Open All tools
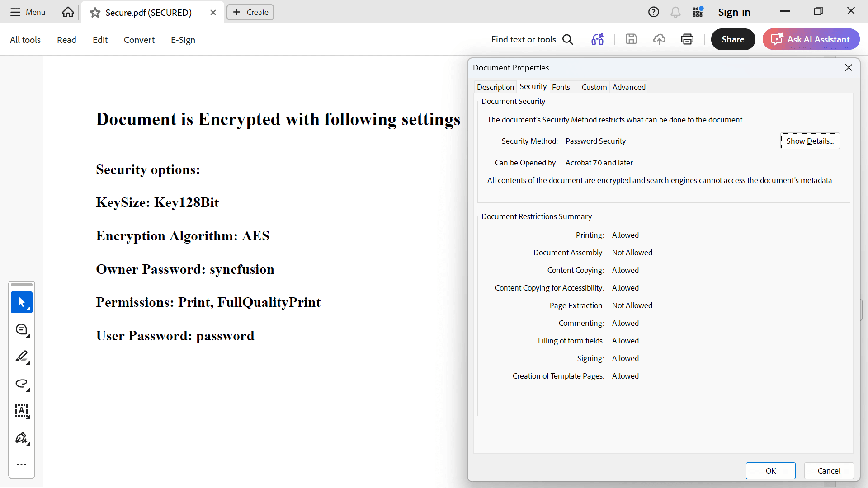 pos(25,40)
